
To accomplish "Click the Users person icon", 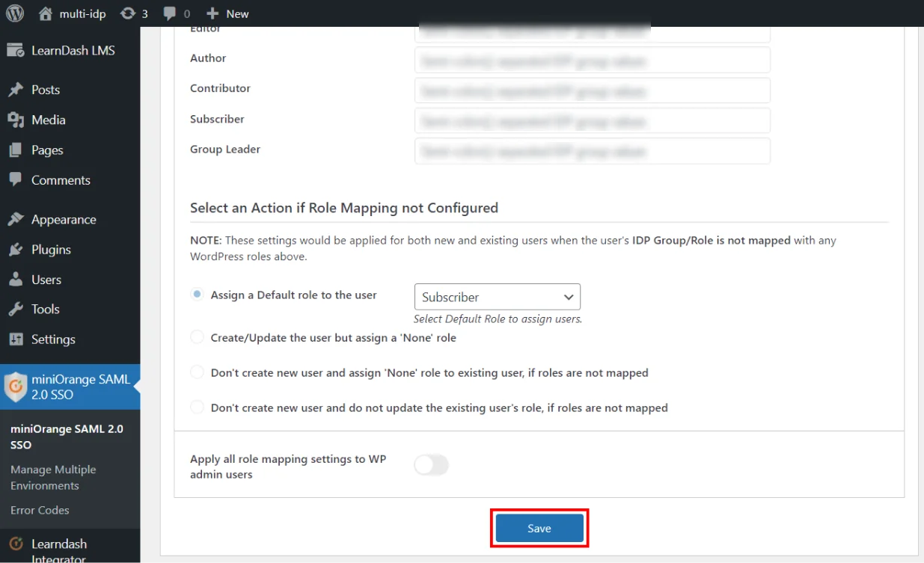I will pos(16,280).
